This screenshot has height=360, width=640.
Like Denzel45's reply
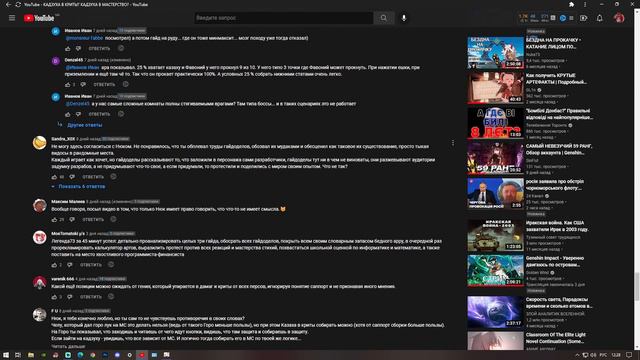coord(68,84)
